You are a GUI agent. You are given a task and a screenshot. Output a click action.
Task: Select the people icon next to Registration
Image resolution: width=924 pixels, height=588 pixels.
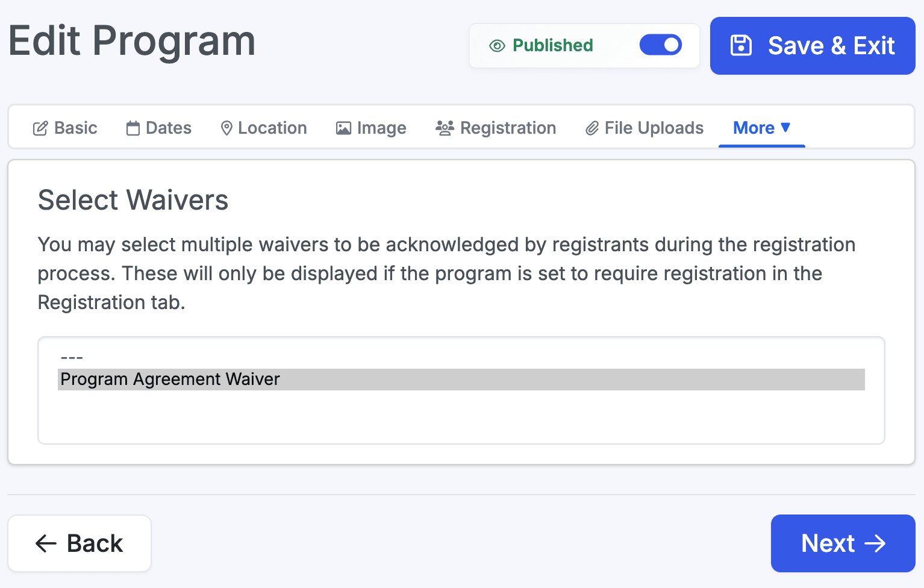pos(445,128)
